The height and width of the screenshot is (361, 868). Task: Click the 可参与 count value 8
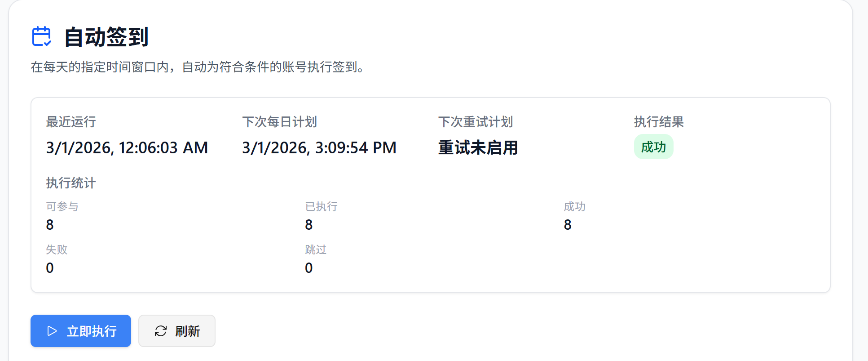(x=50, y=225)
